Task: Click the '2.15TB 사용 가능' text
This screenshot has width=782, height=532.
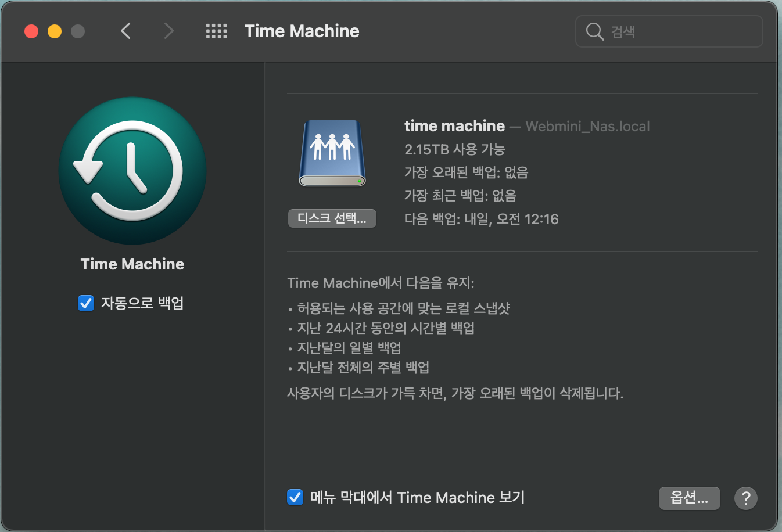Action: [x=454, y=149]
